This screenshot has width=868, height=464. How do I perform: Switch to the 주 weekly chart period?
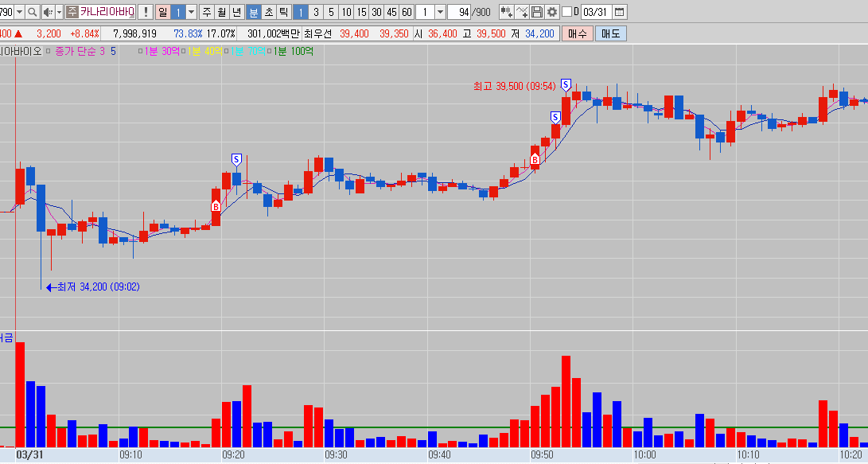click(207, 12)
